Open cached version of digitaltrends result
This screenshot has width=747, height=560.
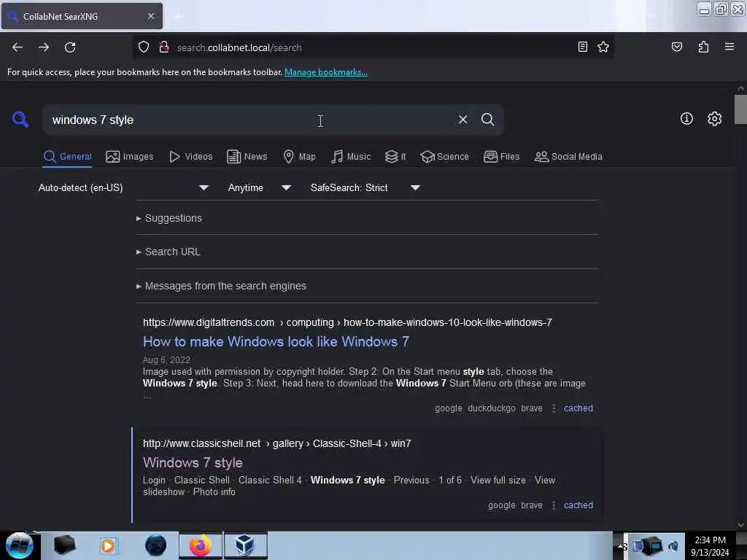pyautogui.click(x=578, y=408)
